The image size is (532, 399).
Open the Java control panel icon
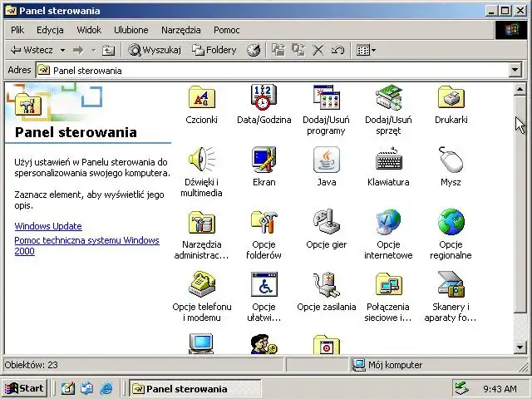pos(326,160)
